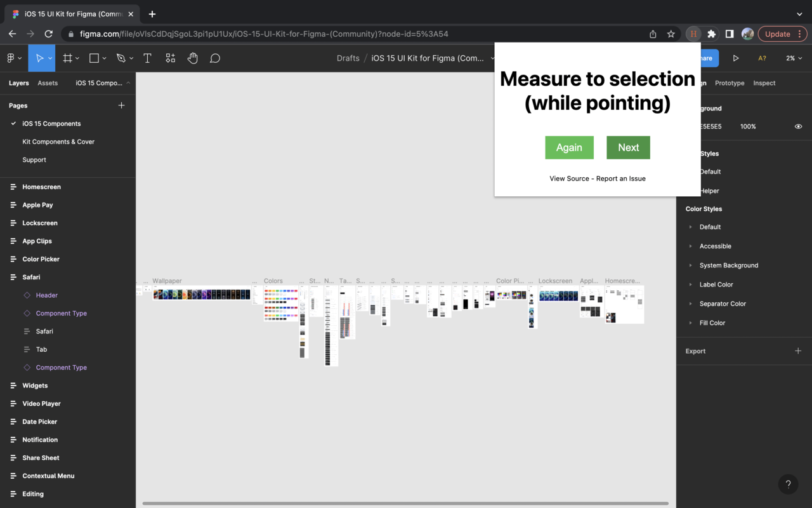Open the Resources components tool
This screenshot has width=812, height=508.
click(170, 58)
